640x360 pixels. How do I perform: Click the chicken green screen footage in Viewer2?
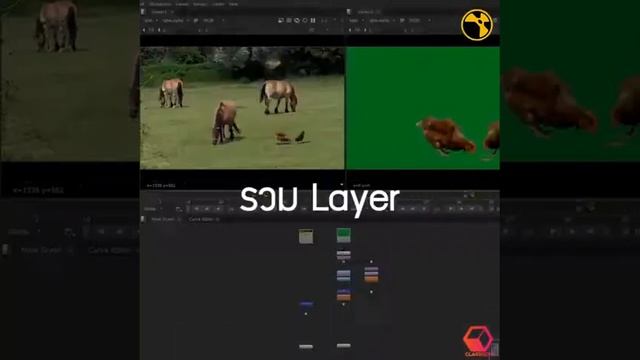[423, 108]
